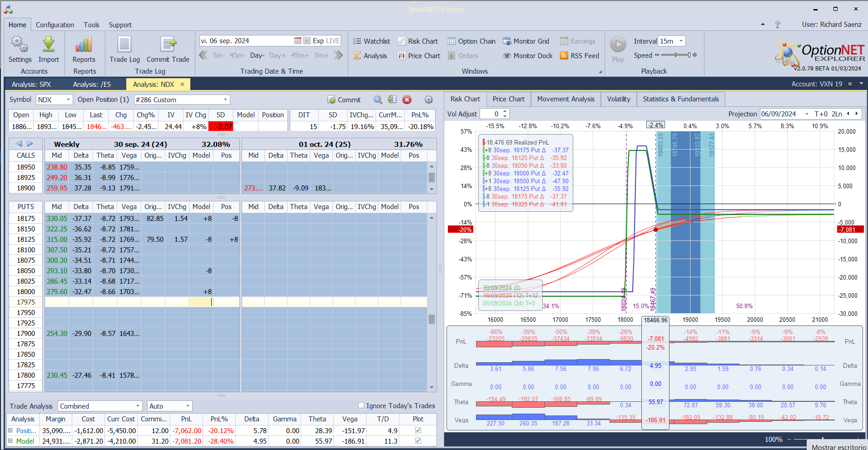Switch to the Tools ribbon tab
868x450 pixels.
[91, 25]
